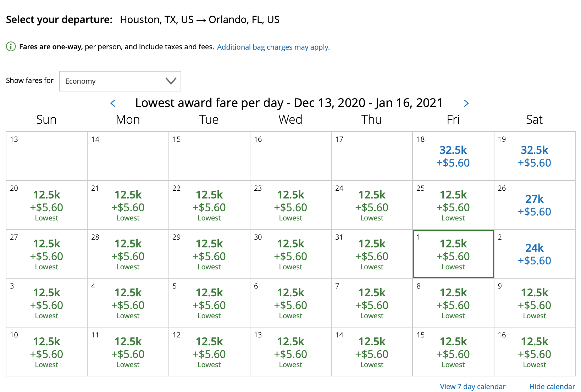Click the right arrow to view next month

pos(466,103)
